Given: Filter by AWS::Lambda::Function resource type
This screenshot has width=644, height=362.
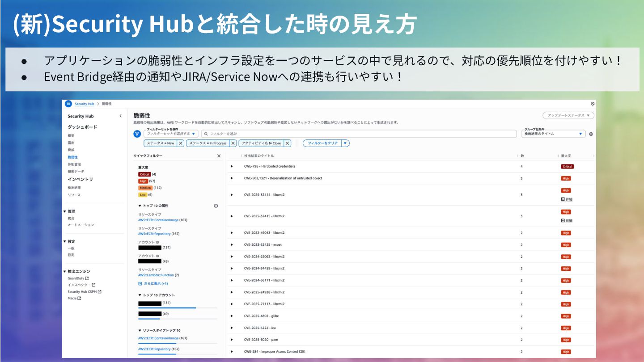Looking at the screenshot, I should click(156, 275).
